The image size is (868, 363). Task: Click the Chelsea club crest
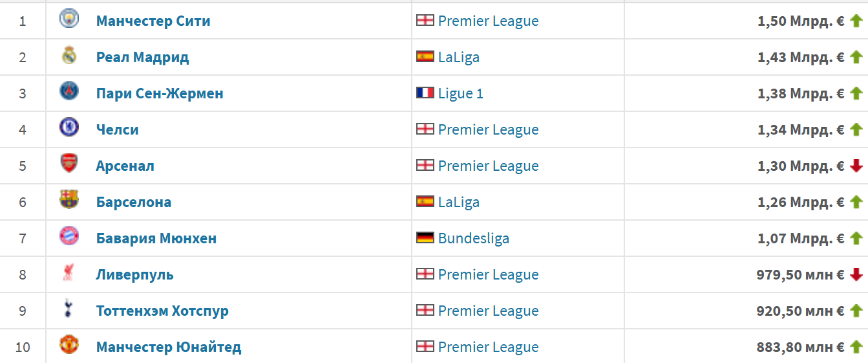pyautogui.click(x=69, y=128)
